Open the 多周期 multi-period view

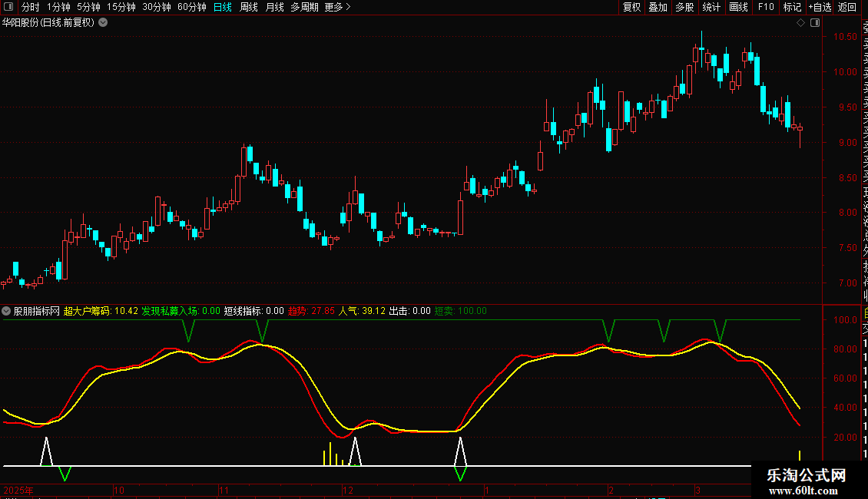coord(304,7)
